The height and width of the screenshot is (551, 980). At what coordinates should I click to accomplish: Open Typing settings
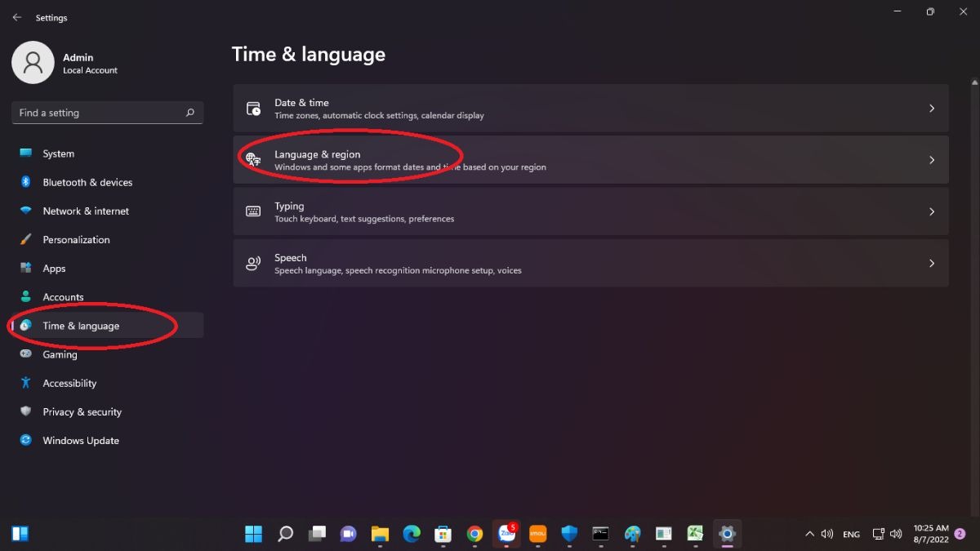(590, 211)
